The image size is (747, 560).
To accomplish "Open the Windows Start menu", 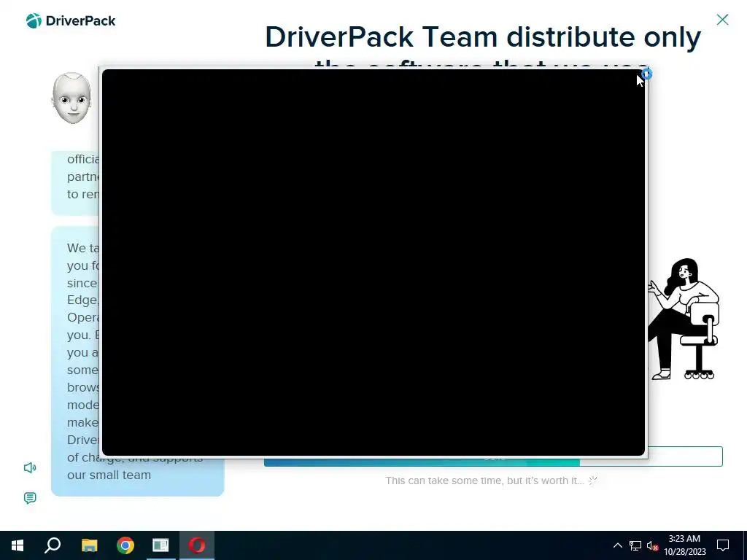I will click(18, 545).
